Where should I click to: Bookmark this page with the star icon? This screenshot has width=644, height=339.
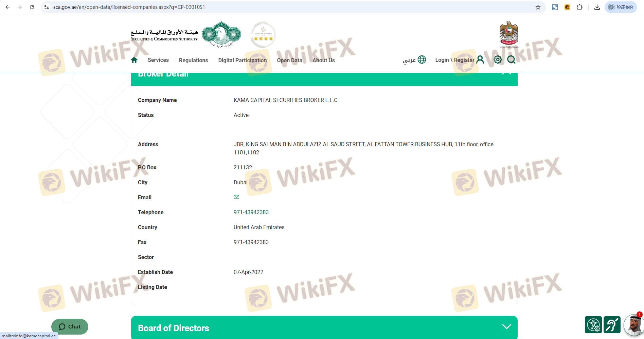click(538, 7)
